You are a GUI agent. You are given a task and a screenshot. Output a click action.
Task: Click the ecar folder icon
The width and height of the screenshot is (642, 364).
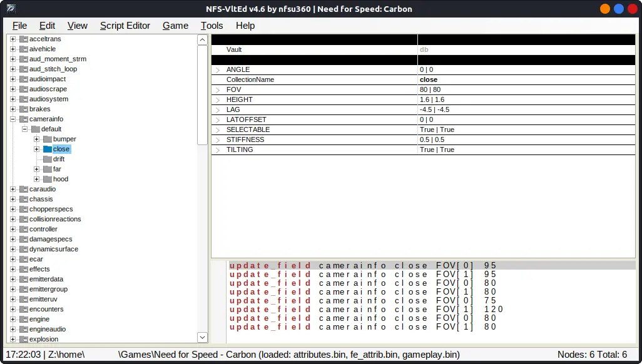point(24,259)
